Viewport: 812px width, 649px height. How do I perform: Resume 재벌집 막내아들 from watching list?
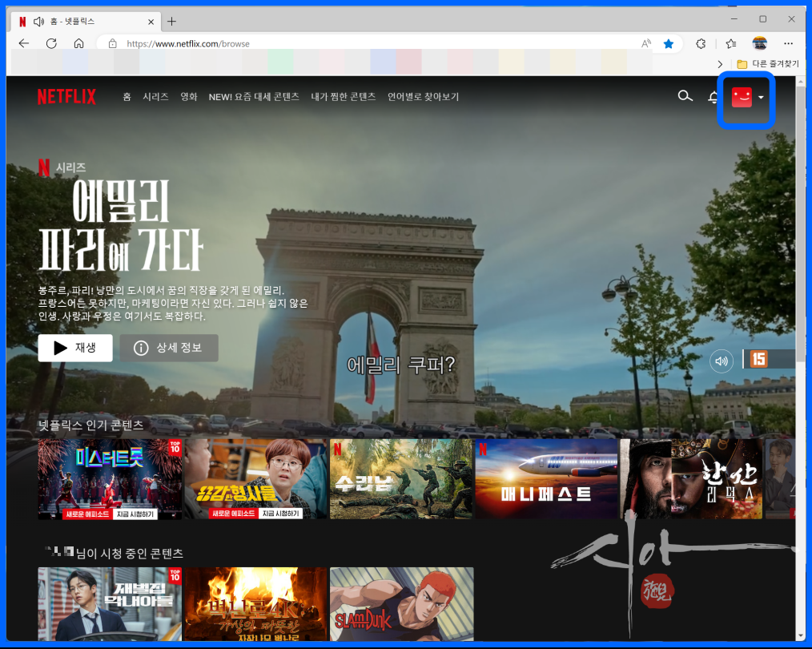[110, 604]
